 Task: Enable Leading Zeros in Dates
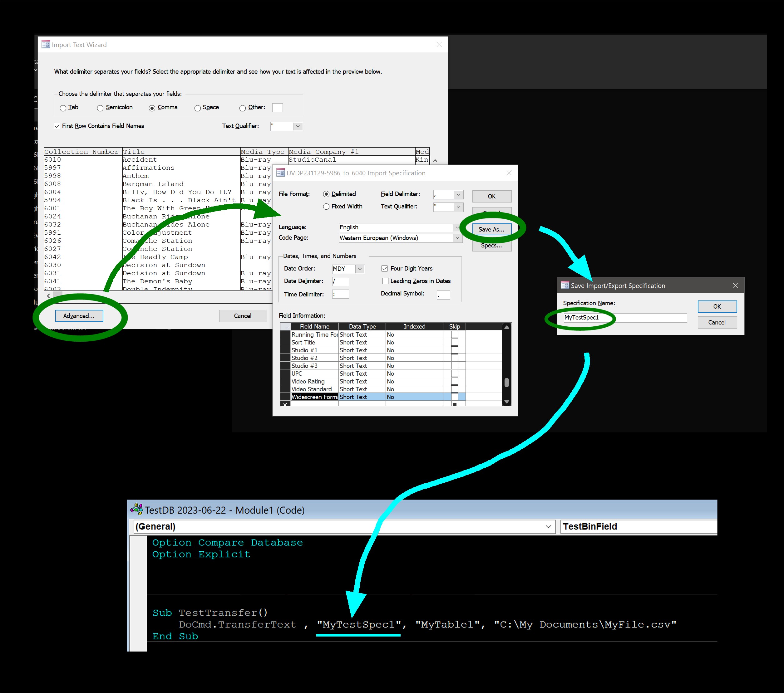[385, 281]
